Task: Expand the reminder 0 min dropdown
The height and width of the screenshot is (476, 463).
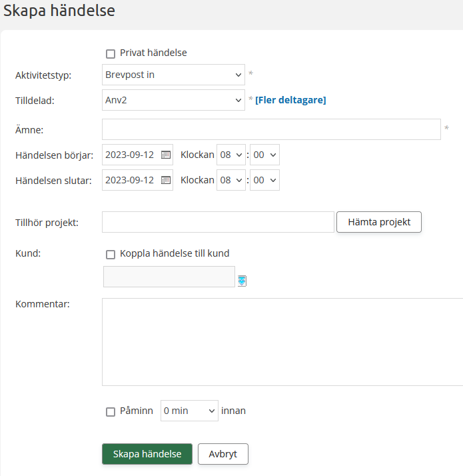Action: [189, 411]
